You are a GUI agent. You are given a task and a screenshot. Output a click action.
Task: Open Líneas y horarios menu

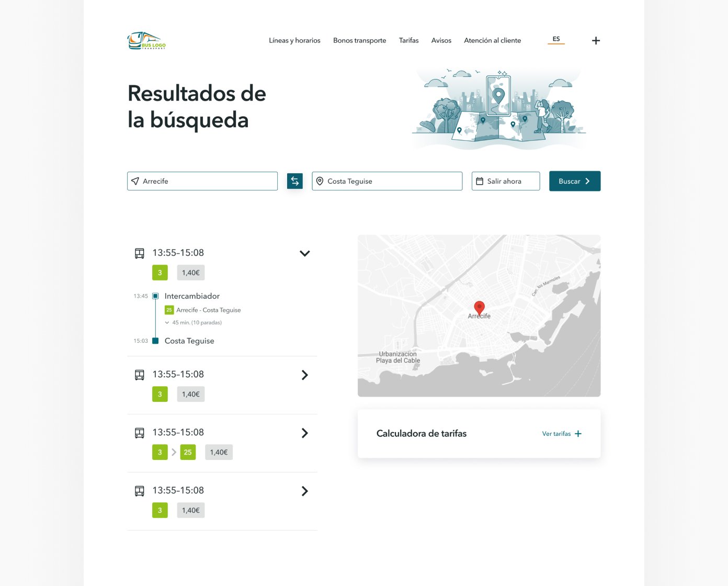click(294, 40)
